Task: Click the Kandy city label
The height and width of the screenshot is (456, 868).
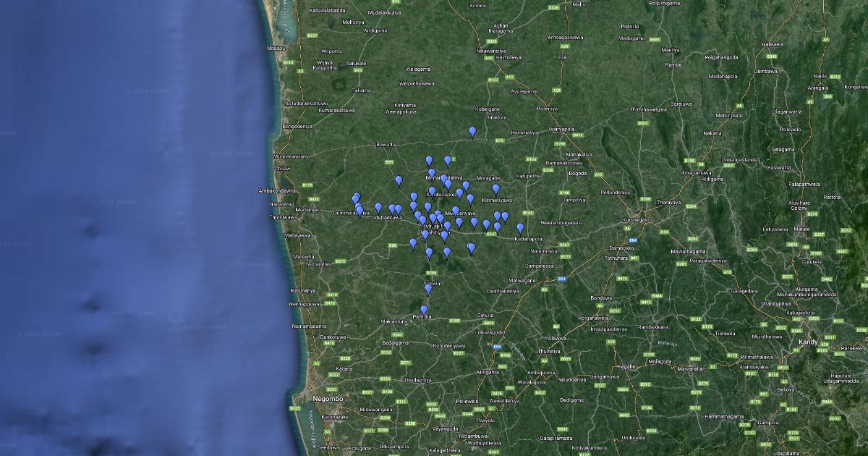Action: click(x=807, y=341)
